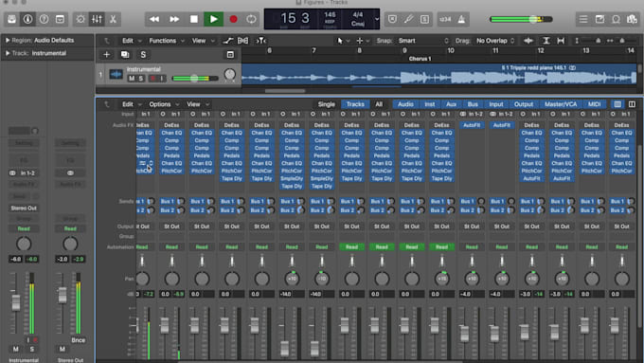Viewport: 644px width, 363px height.
Task: Open the Tuner icon
Action: click(408, 19)
